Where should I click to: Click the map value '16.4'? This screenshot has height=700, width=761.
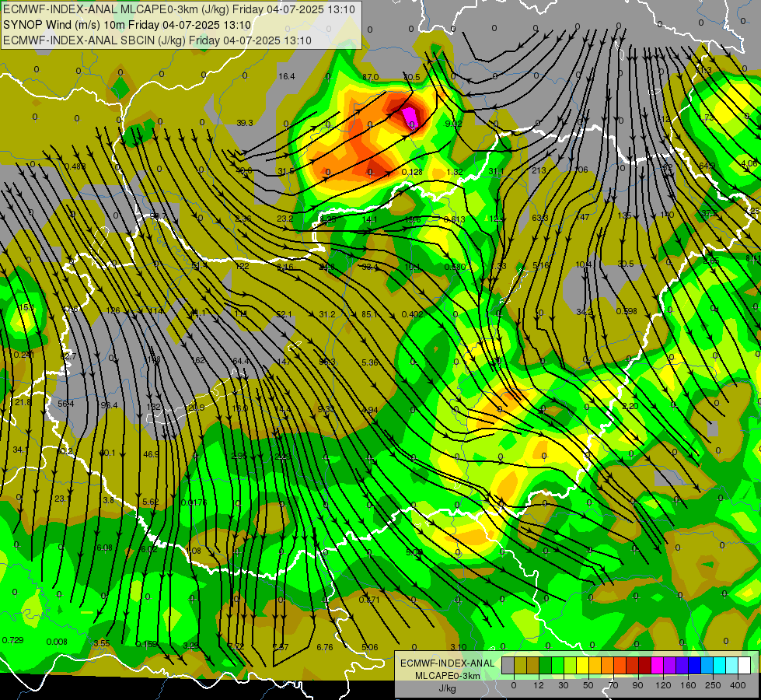tap(286, 76)
